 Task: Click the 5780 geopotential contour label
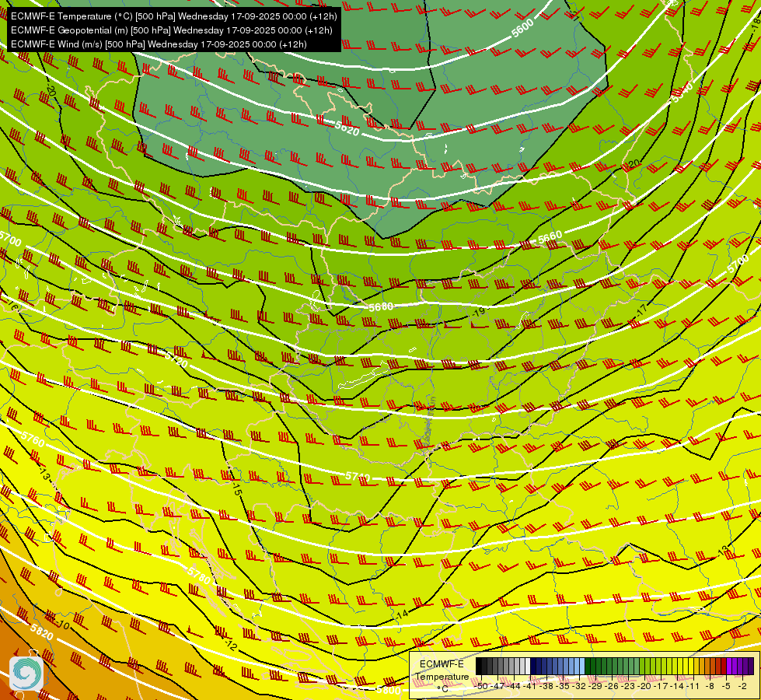pos(199,575)
